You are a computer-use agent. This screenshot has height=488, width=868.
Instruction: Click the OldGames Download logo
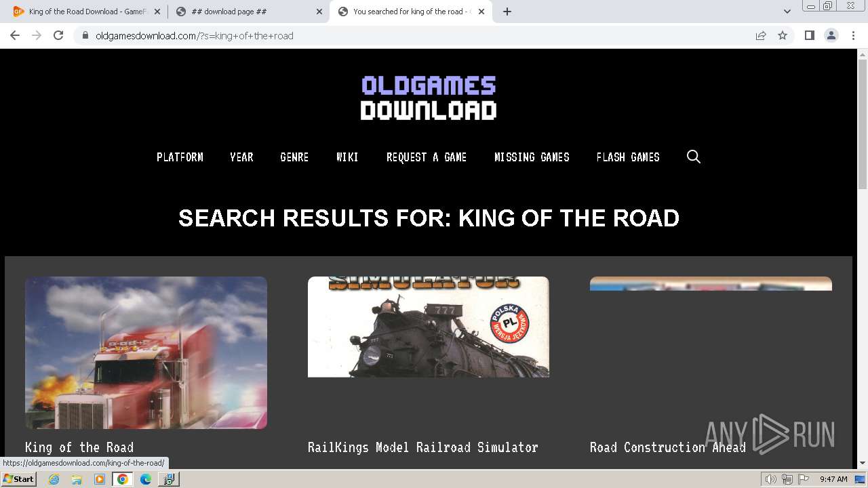click(429, 98)
